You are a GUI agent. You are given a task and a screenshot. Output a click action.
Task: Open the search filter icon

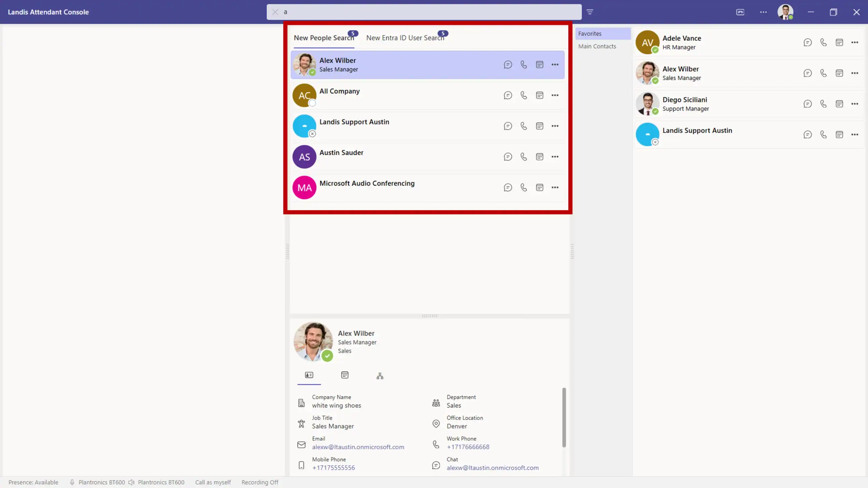point(590,12)
